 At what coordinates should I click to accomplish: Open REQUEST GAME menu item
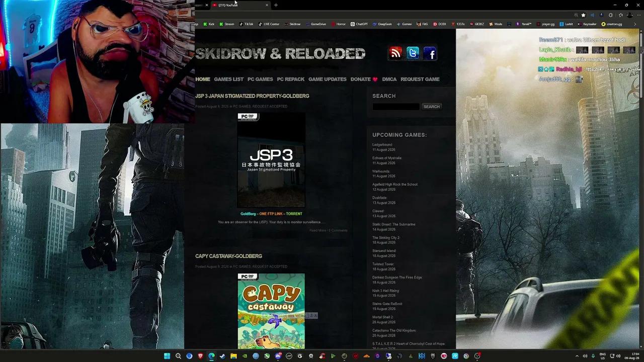pyautogui.click(x=420, y=79)
